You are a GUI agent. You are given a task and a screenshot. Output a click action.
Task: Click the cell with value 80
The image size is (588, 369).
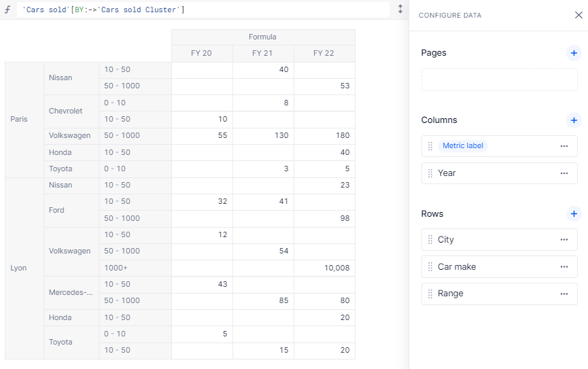tap(324, 301)
